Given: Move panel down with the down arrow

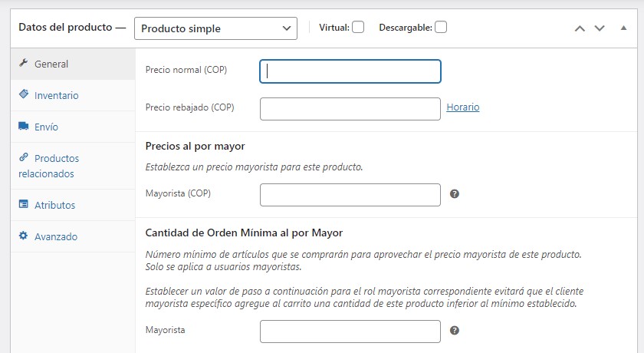Looking at the screenshot, I should (x=600, y=28).
